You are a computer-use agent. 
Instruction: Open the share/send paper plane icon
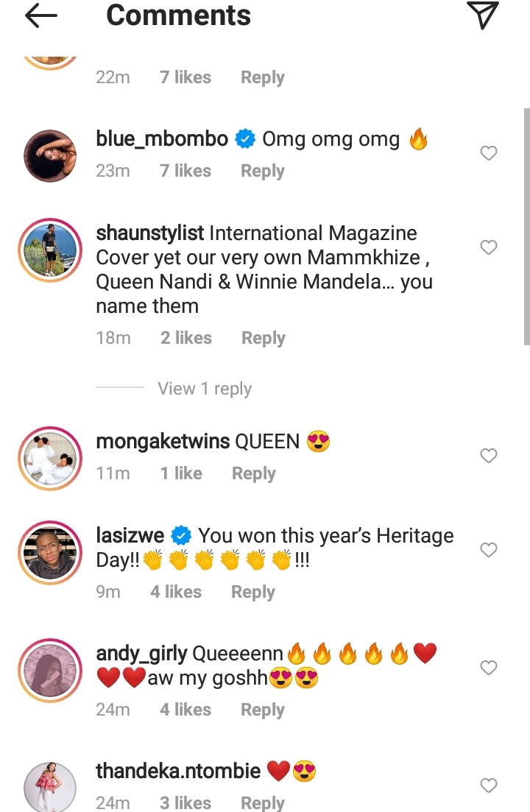coord(482,15)
